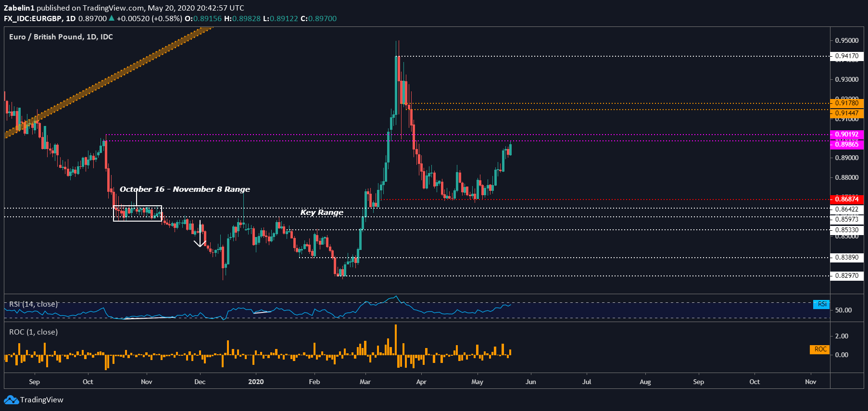Click the red 0.86874 price label

847,199
